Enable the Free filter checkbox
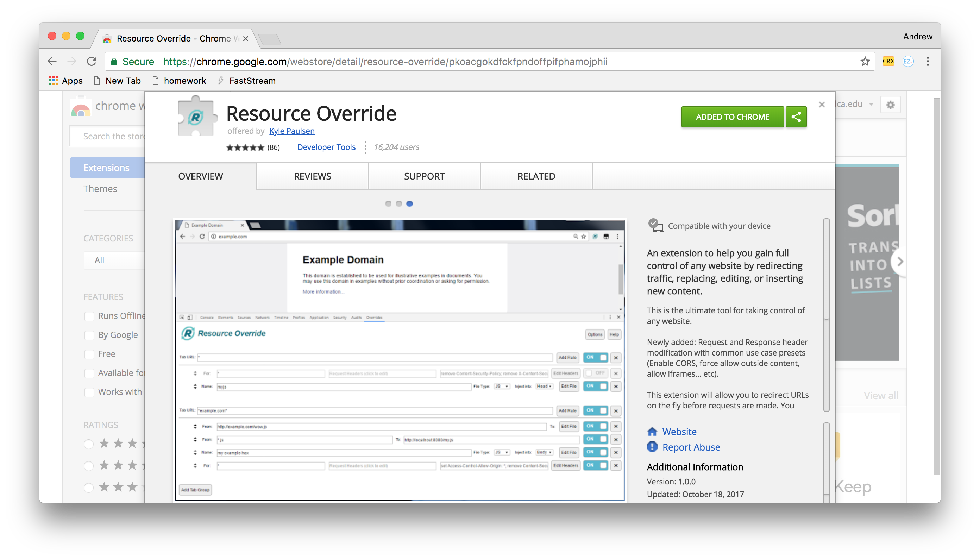980x559 pixels. coord(89,354)
